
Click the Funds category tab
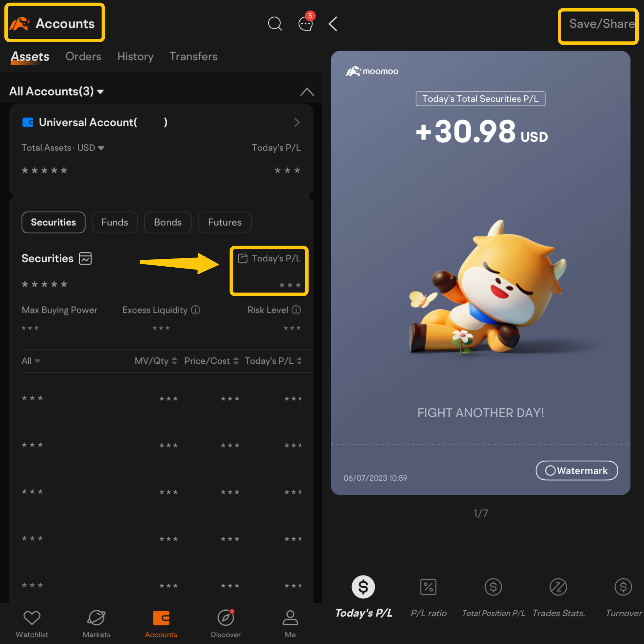tap(114, 222)
